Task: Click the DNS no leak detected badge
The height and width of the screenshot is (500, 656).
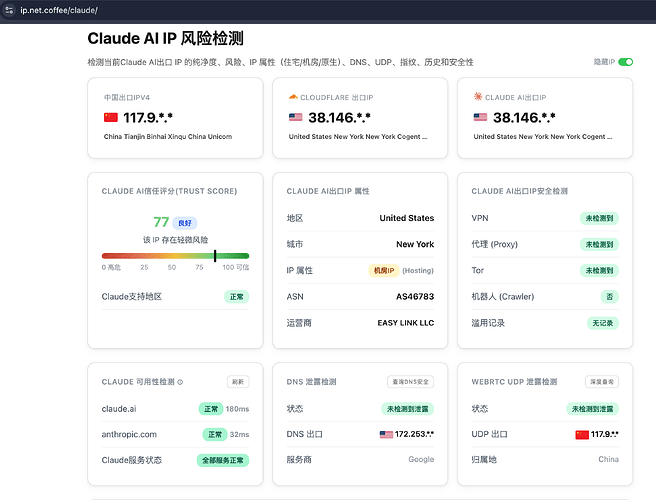Action: pyautogui.click(x=407, y=409)
